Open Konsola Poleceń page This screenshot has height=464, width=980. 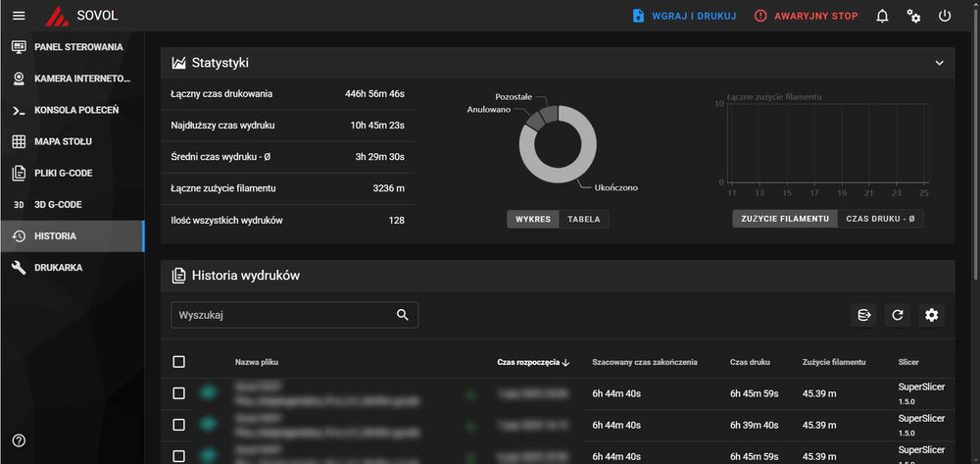click(x=72, y=110)
